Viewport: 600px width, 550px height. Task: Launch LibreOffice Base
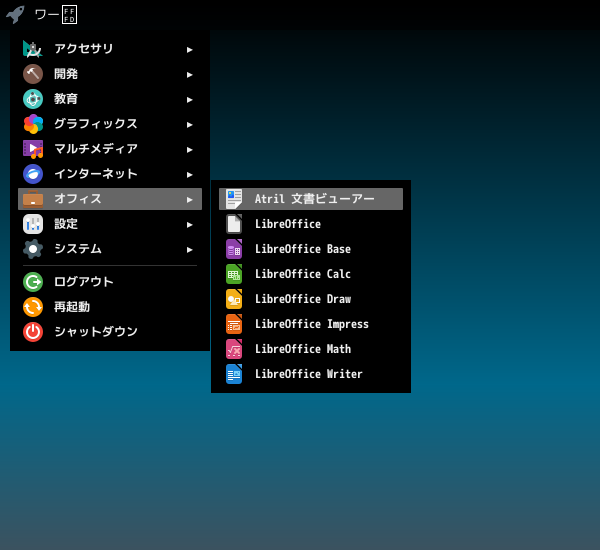coord(311,249)
